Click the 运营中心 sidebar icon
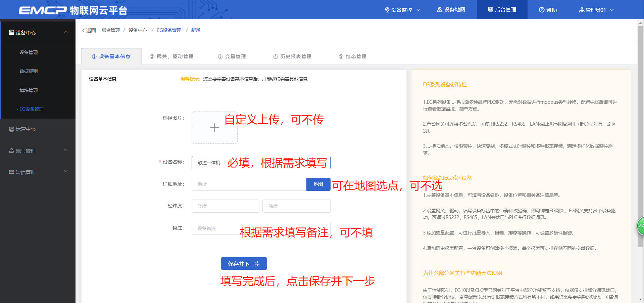 click(11, 129)
